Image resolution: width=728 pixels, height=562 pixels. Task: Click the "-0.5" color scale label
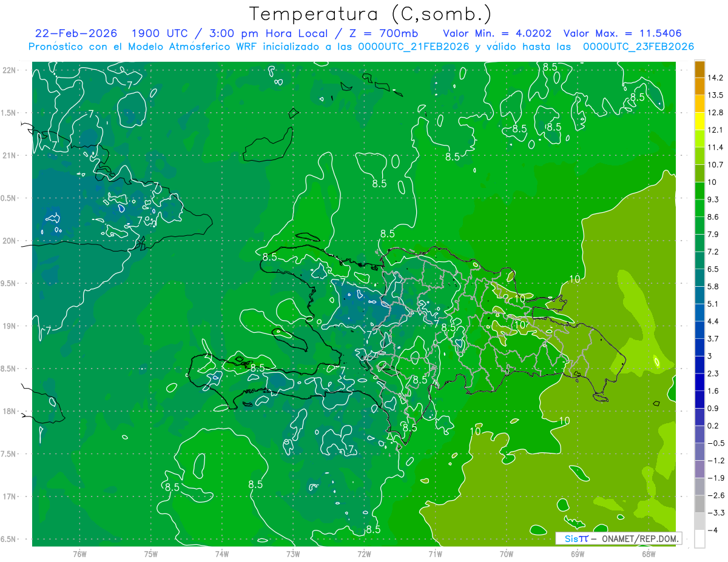pos(715,443)
